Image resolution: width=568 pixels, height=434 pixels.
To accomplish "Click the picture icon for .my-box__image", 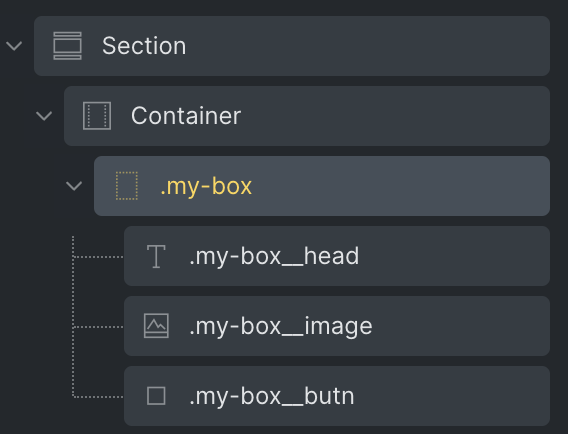I will [x=156, y=326].
